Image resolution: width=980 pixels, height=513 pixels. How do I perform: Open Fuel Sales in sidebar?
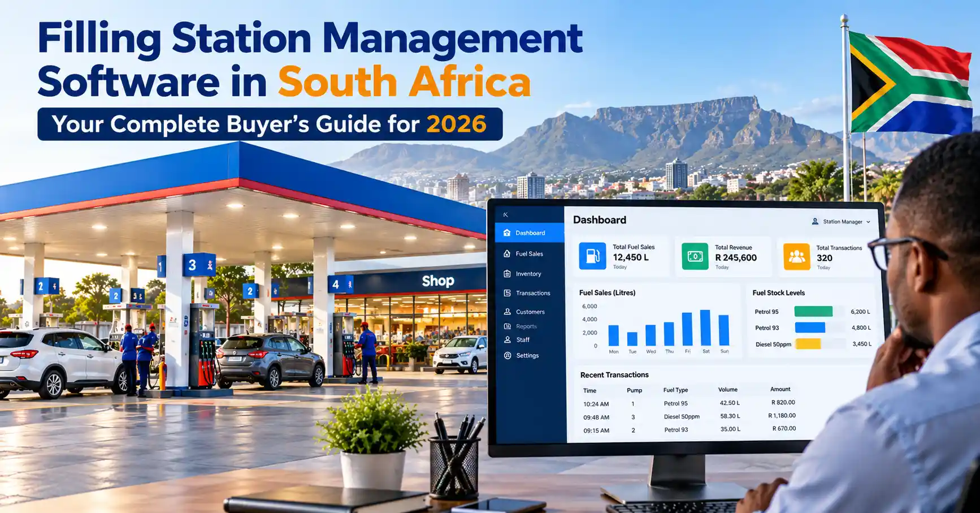[529, 254]
